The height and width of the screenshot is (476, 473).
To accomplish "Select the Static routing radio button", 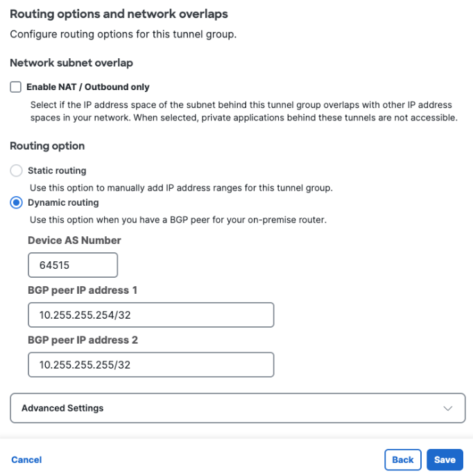I will (16, 170).
